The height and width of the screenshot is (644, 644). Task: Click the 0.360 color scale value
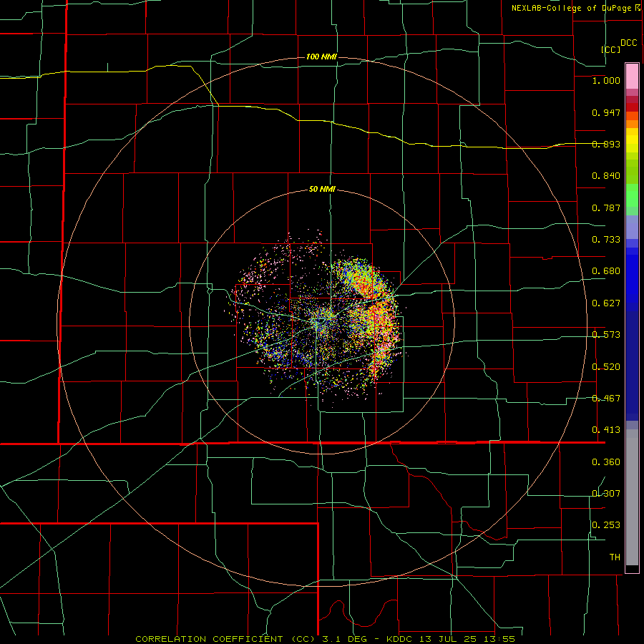pyautogui.click(x=606, y=462)
